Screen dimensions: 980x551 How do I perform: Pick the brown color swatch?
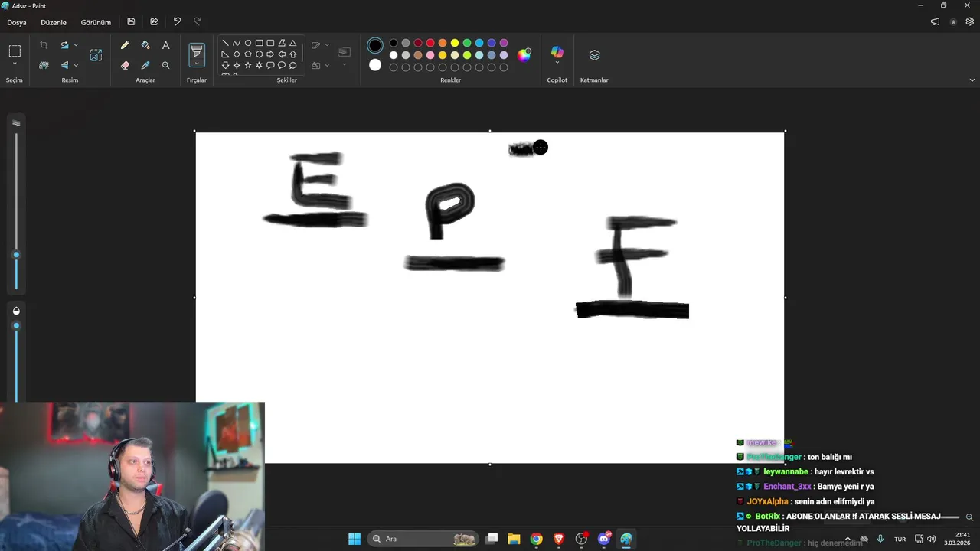coord(418,55)
